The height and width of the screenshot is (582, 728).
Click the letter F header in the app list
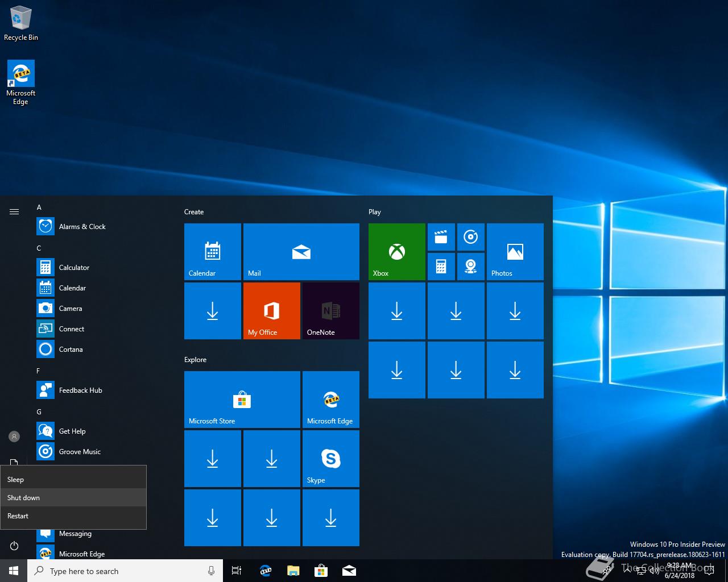(x=38, y=371)
